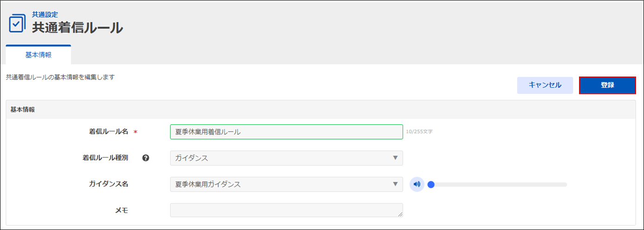Click the 共通着信ルール page heading
Viewport: 644px width, 230px height.
pyautogui.click(x=77, y=28)
